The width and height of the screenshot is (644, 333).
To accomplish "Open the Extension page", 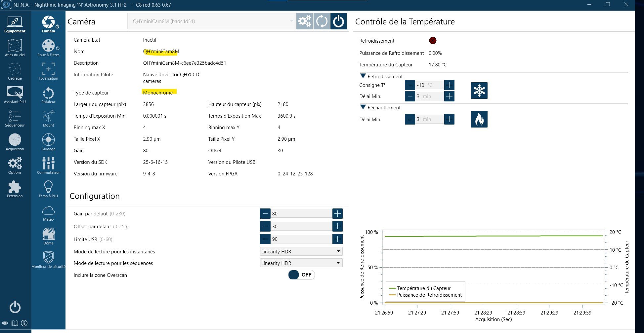I will point(15,189).
